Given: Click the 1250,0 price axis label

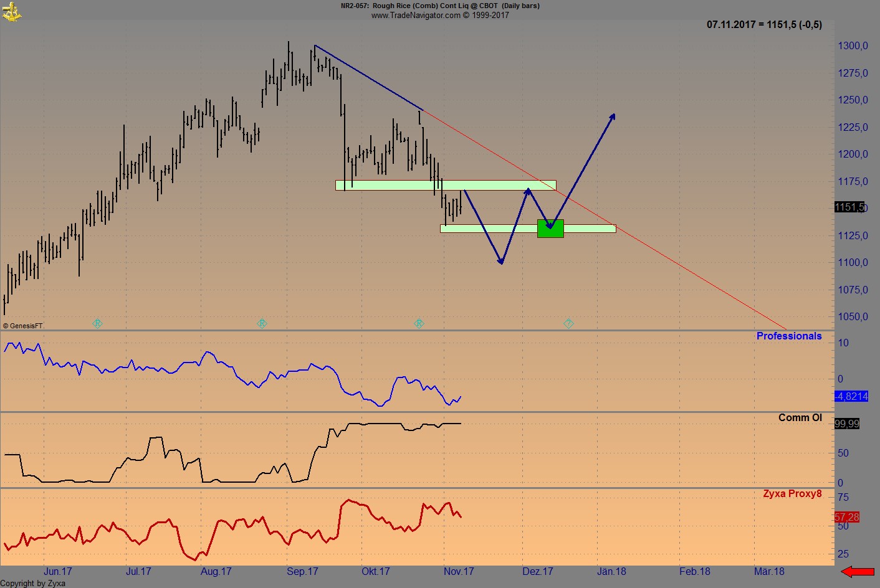Looking at the screenshot, I should (853, 100).
